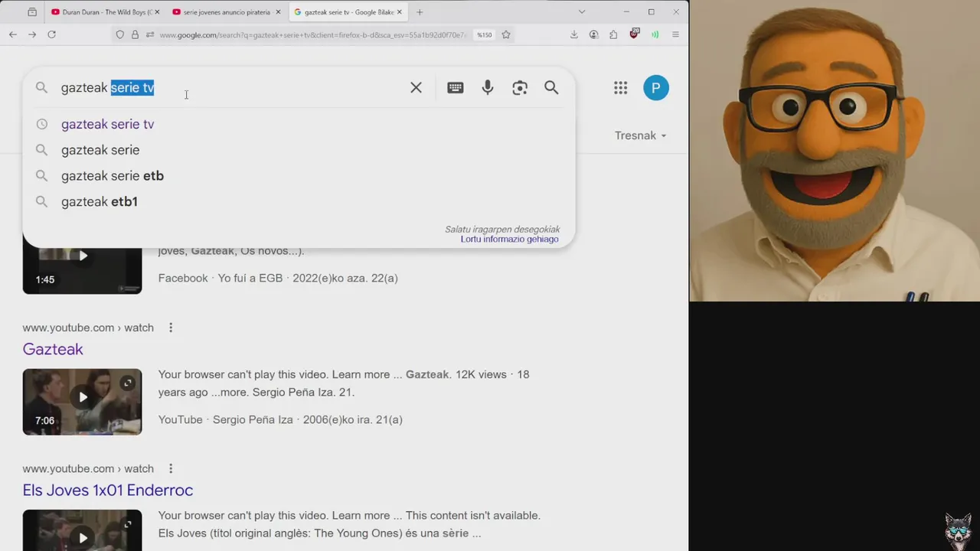The width and height of the screenshot is (980, 551).
Task: Start voice search with the microphone
Action: pos(488,88)
